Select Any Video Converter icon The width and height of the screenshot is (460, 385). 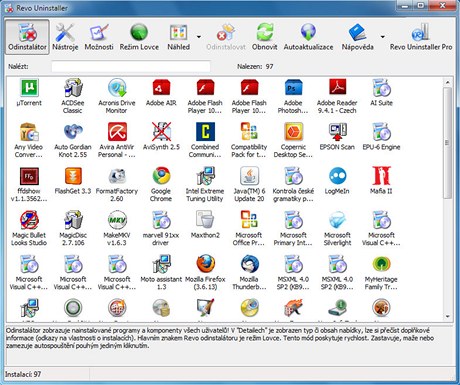(29, 131)
